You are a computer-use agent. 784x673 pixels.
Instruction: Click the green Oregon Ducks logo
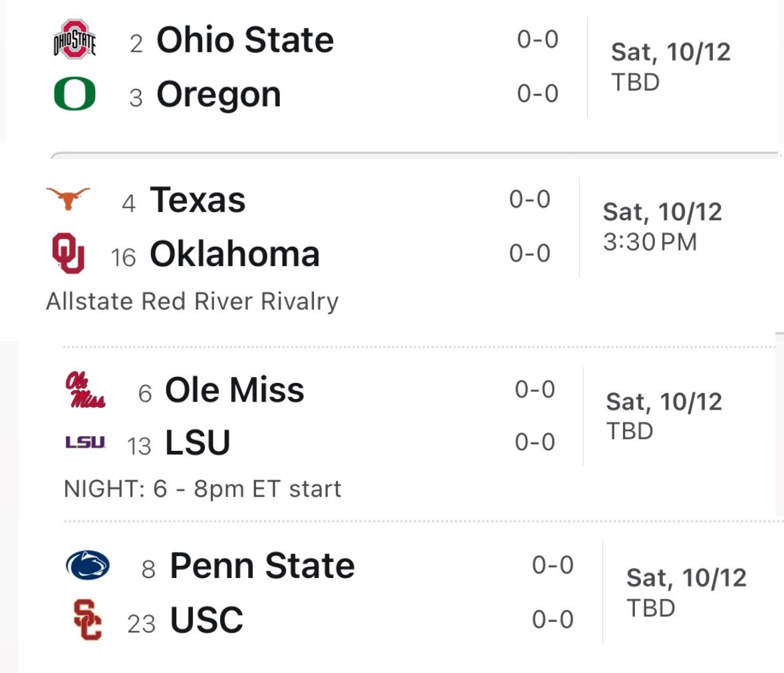coord(74,94)
